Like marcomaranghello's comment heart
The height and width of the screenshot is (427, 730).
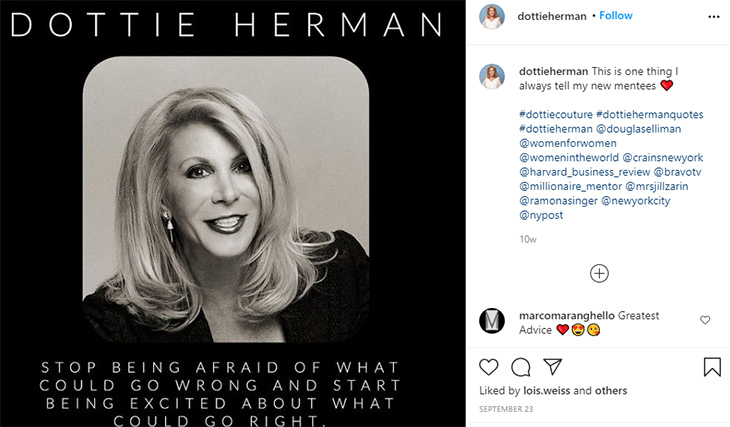[x=705, y=320]
